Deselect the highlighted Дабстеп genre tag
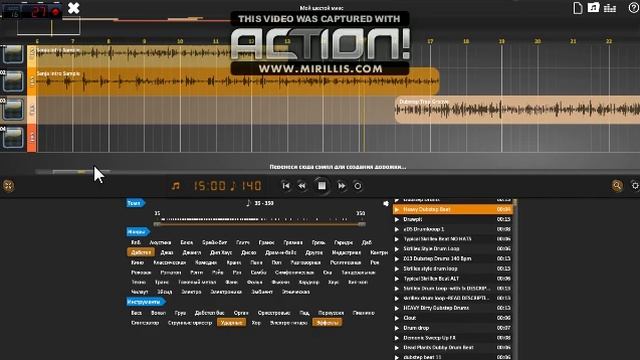The image size is (640, 360). click(x=141, y=253)
